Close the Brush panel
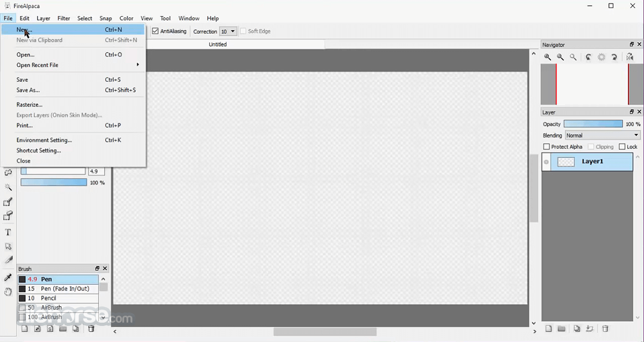The width and height of the screenshot is (644, 342). [105, 269]
